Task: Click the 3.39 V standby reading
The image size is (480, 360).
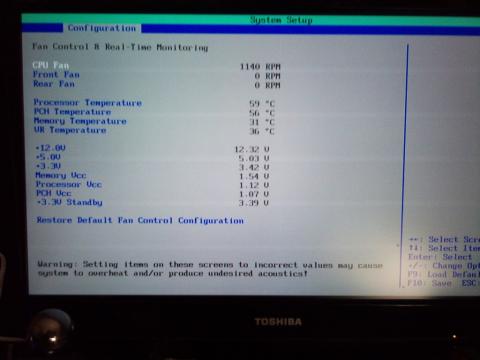Action: pyautogui.click(x=254, y=203)
